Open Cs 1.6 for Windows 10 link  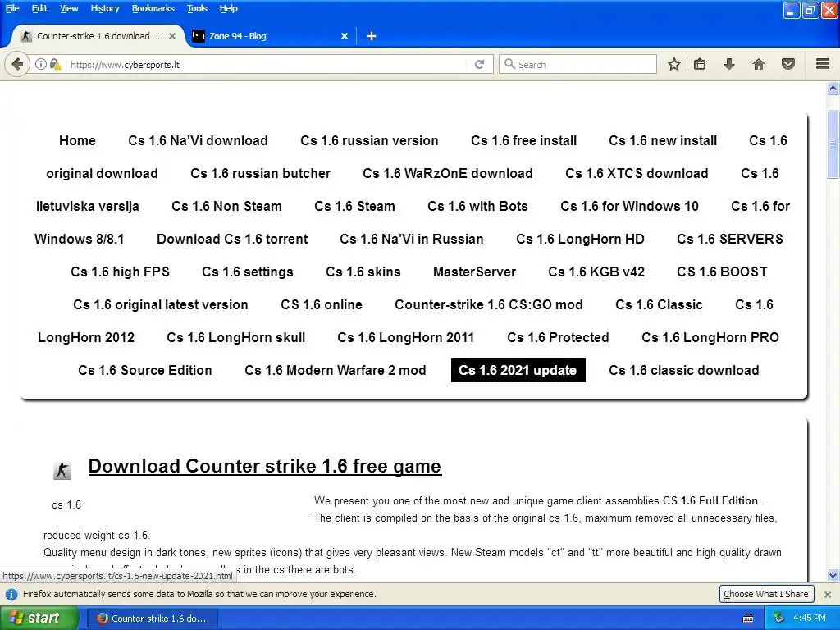[629, 206]
